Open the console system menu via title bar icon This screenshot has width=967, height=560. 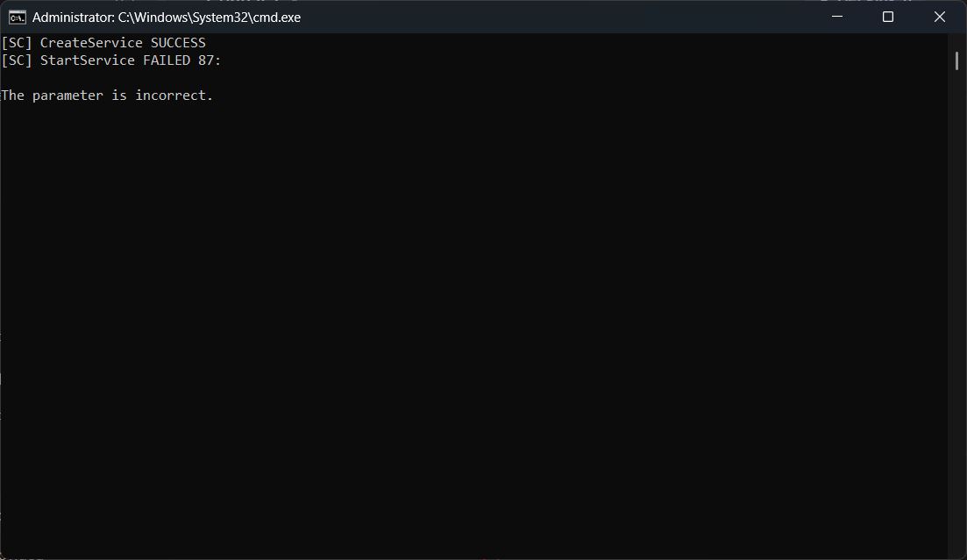[x=16, y=16]
